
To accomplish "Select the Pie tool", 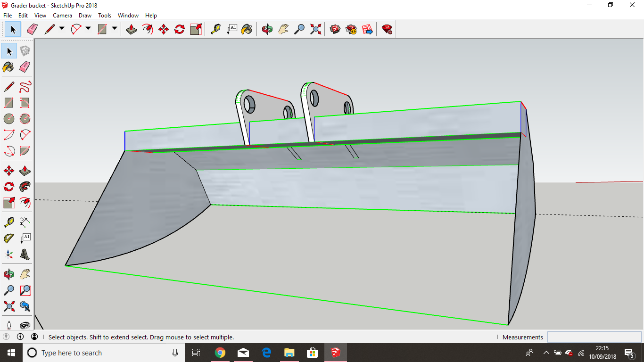I will tap(25, 151).
